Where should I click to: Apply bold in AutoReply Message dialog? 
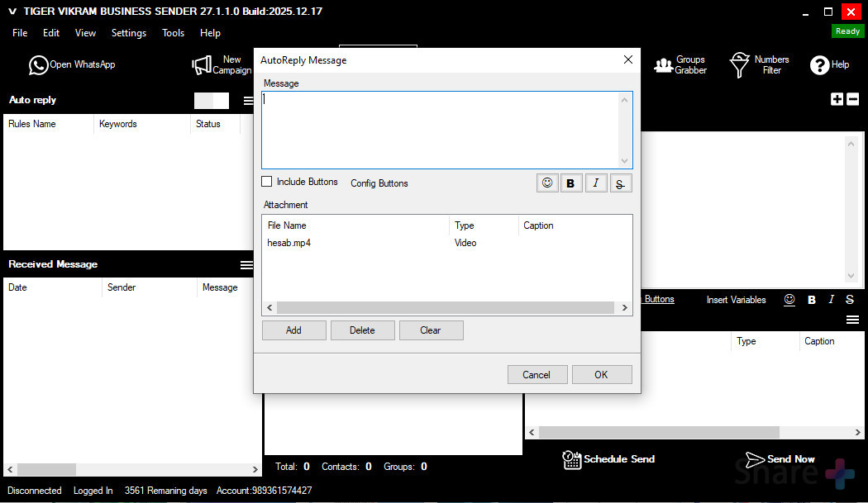tap(570, 183)
